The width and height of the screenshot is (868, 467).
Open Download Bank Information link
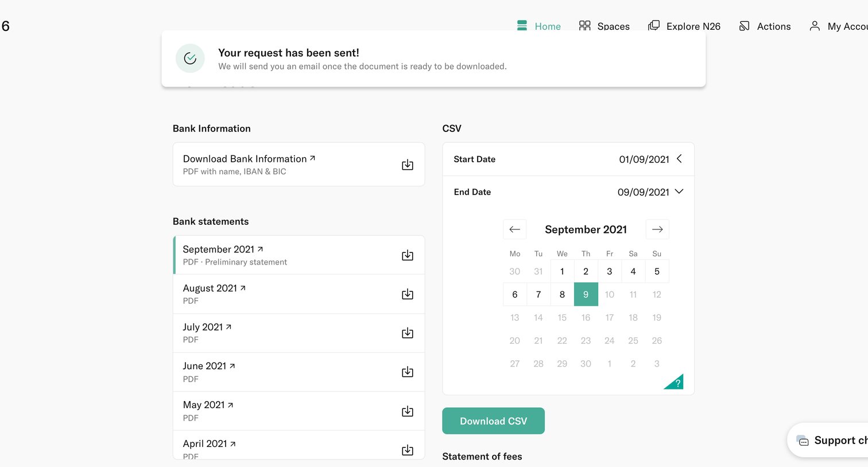click(249, 159)
